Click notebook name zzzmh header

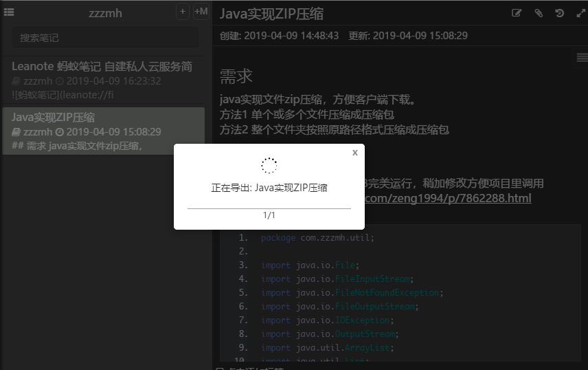pos(105,13)
